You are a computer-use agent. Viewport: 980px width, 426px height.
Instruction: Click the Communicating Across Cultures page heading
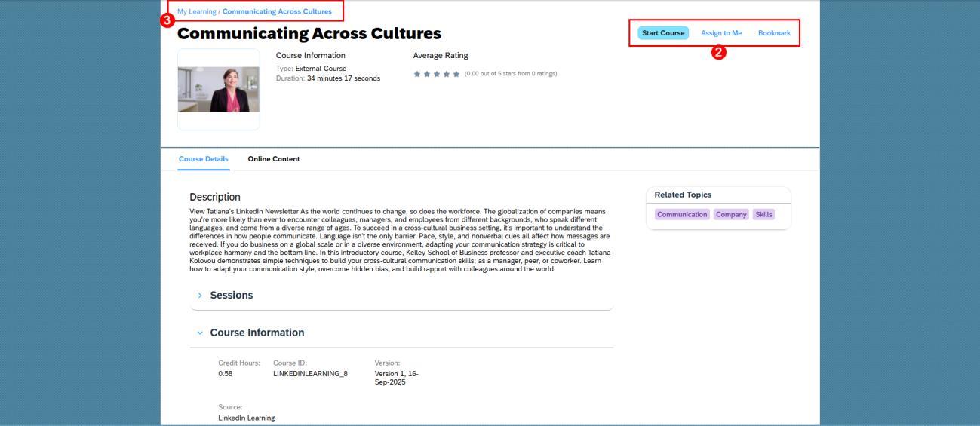tap(309, 34)
